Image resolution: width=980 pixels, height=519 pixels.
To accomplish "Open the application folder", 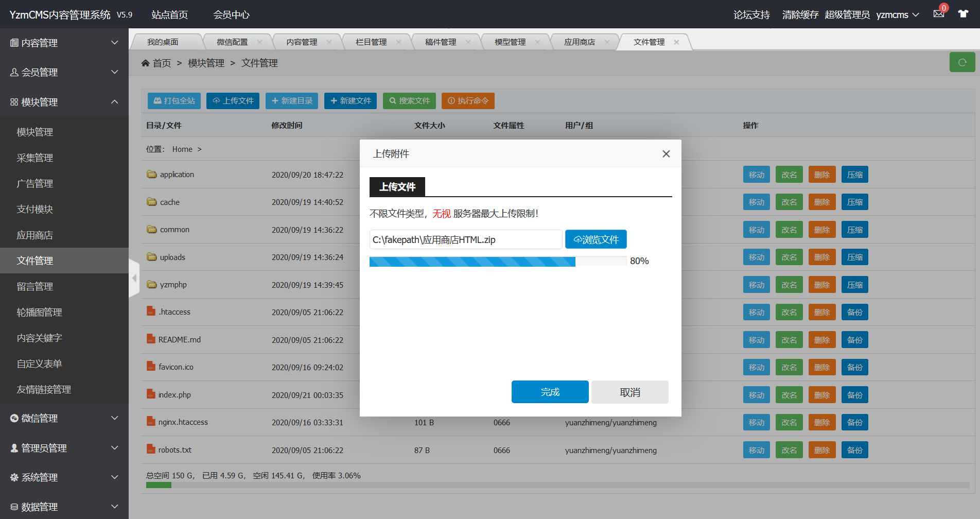I will (177, 175).
